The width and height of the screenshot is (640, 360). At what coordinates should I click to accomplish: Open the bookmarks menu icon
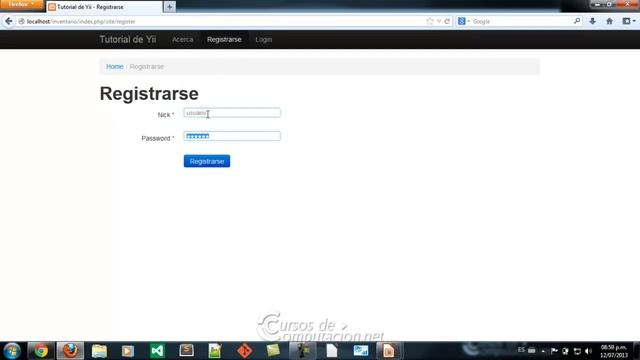tap(627, 21)
